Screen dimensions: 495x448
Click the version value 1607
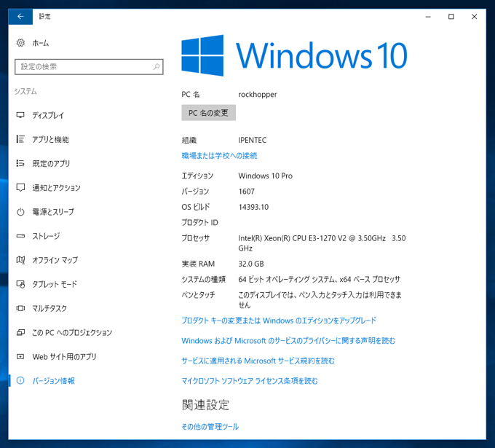click(247, 192)
